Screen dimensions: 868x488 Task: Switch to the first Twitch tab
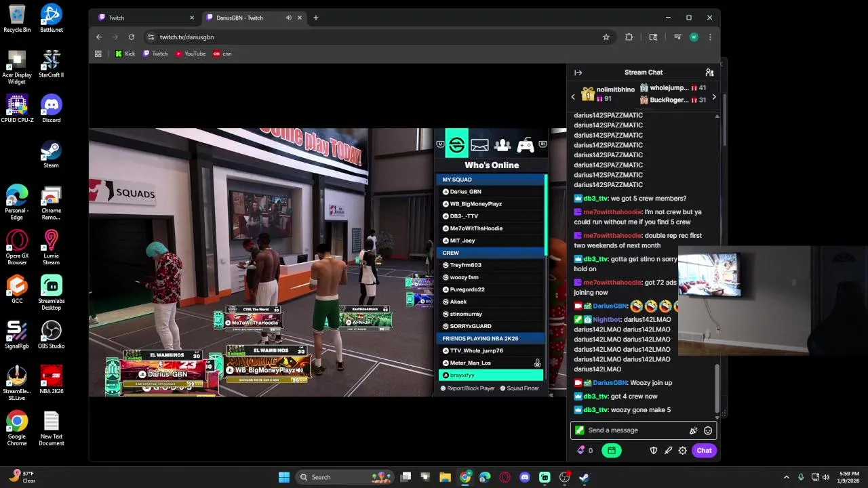(145, 18)
